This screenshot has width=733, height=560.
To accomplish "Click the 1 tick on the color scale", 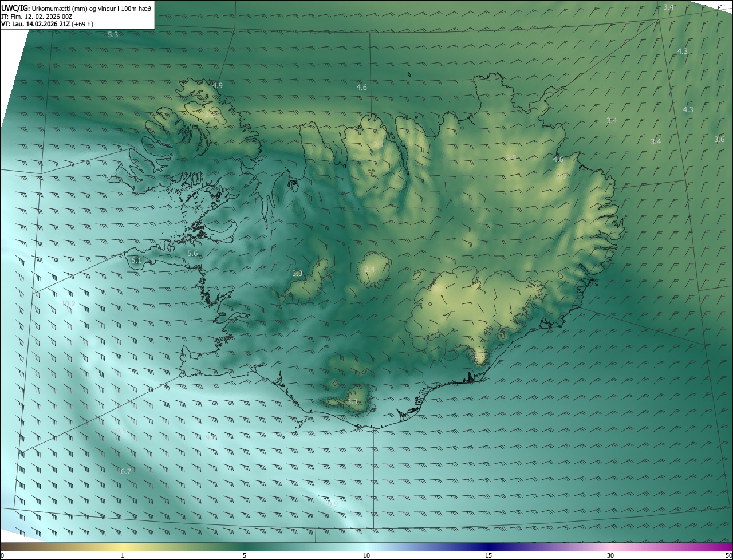I will (123, 555).
